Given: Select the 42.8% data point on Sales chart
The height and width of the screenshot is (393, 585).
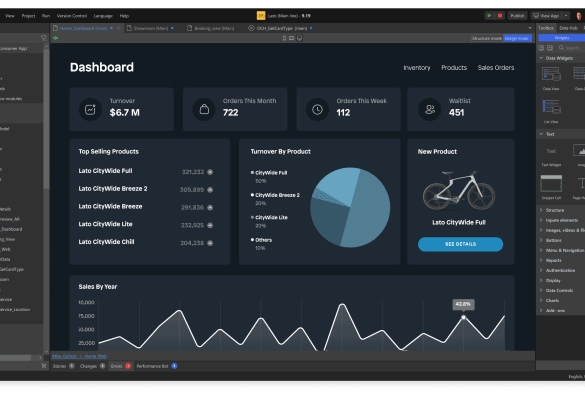Looking at the screenshot, I should click(463, 317).
